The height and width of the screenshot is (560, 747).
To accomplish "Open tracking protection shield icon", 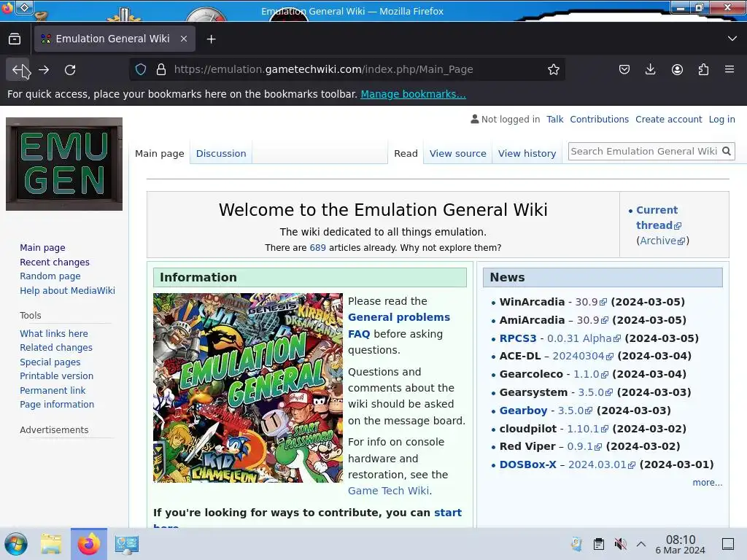I will pos(141,69).
